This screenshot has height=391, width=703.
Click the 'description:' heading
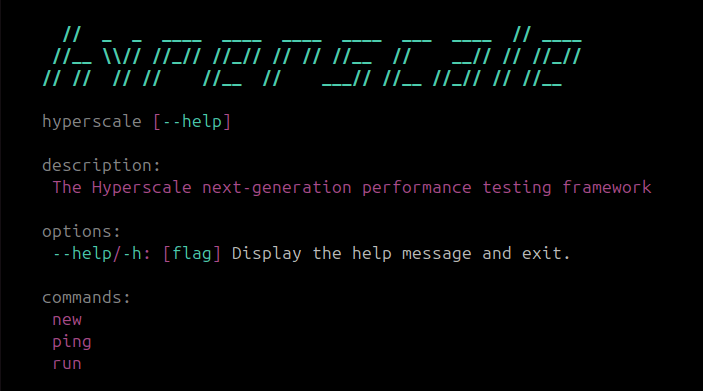tap(101, 165)
